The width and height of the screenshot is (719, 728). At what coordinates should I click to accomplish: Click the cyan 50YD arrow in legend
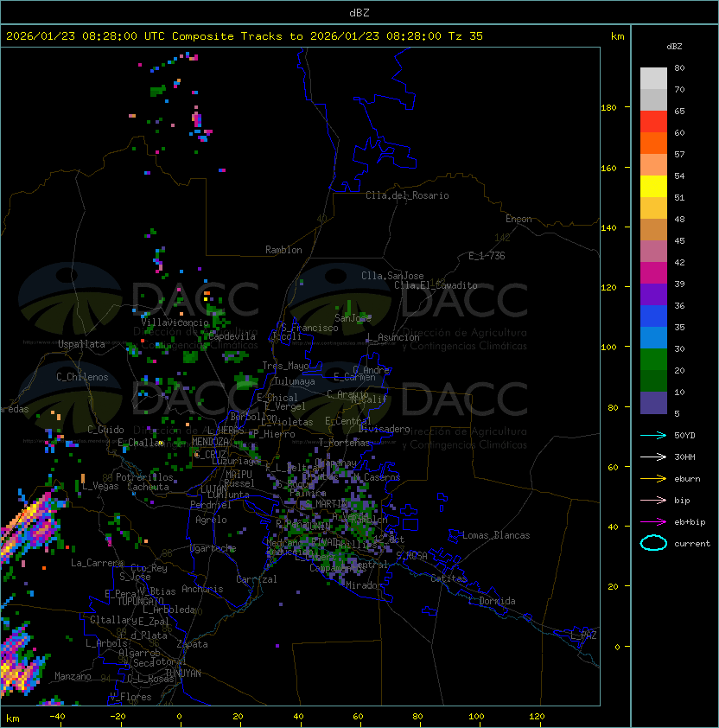pyautogui.click(x=653, y=435)
